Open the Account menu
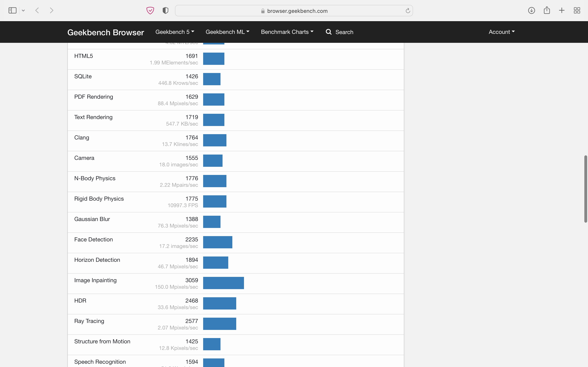The width and height of the screenshot is (588, 367). click(x=501, y=32)
